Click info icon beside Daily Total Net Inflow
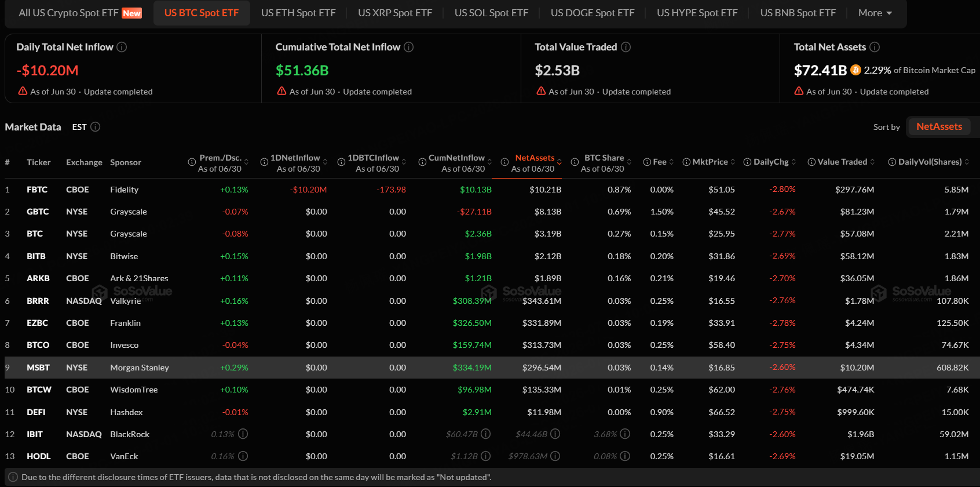Image resolution: width=980 pixels, height=487 pixels. click(x=122, y=47)
